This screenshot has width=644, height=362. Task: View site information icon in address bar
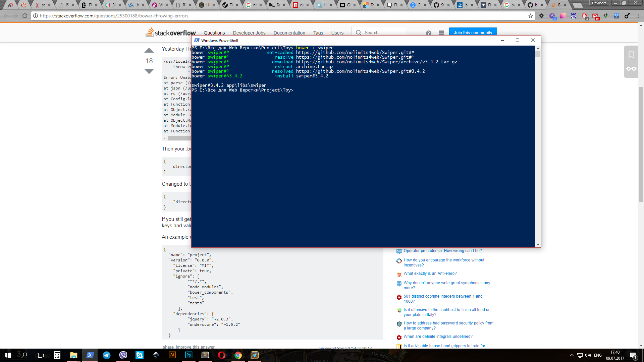click(35, 16)
